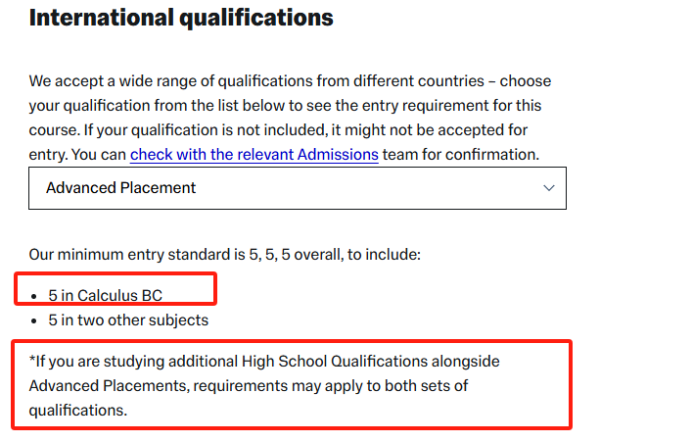Click the phrase 'High School Qualifications alongside'

(x=370, y=362)
